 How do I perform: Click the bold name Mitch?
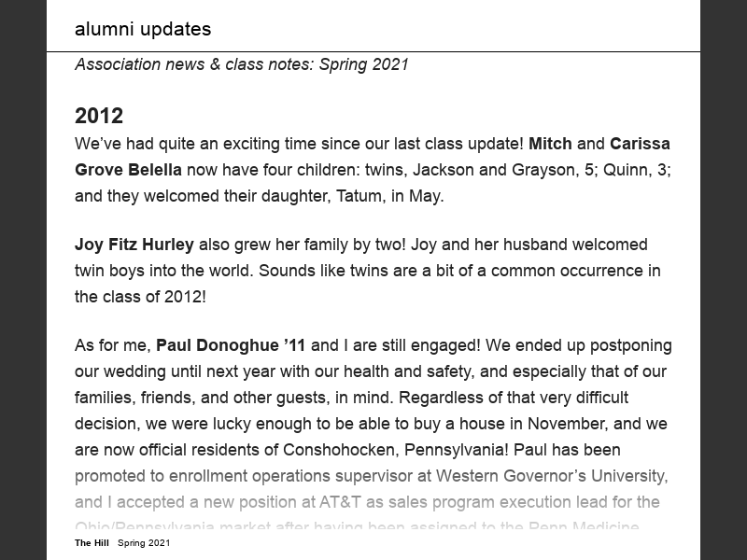(x=550, y=144)
